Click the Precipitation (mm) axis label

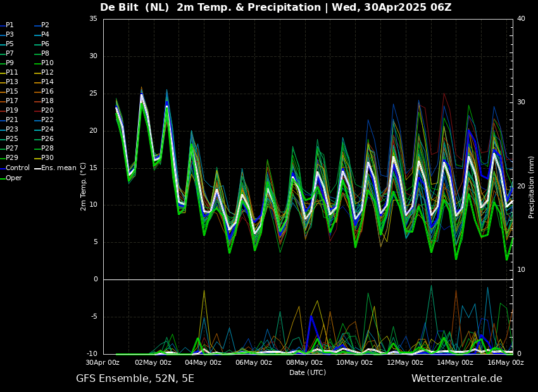click(x=532, y=187)
